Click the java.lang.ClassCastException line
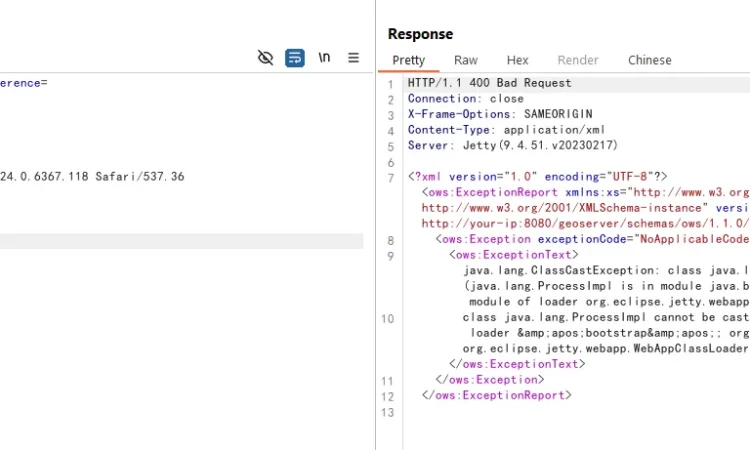750x450 pixels. 606,270
